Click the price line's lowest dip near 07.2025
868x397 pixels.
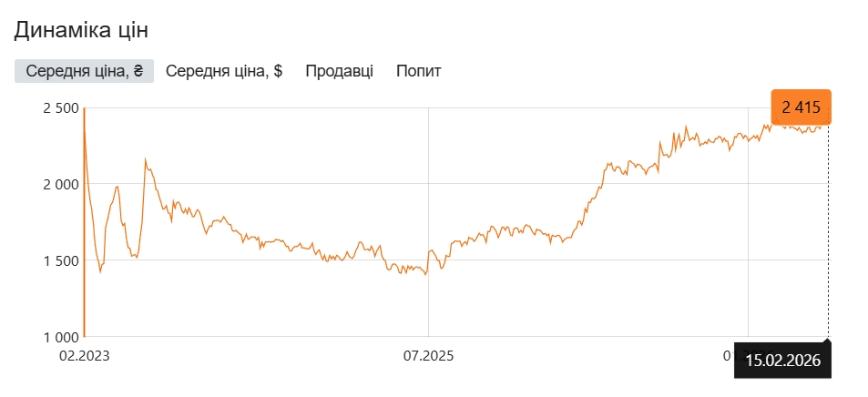[426, 273]
